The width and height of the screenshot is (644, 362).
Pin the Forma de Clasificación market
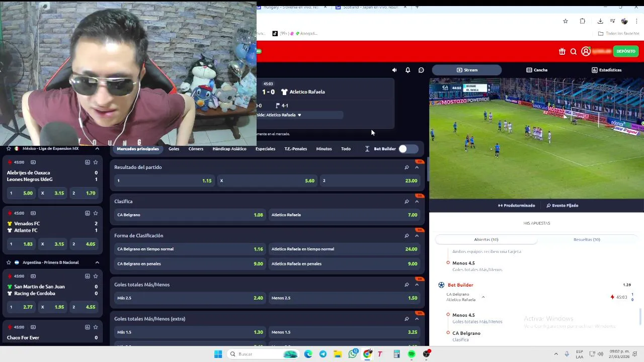(x=407, y=236)
